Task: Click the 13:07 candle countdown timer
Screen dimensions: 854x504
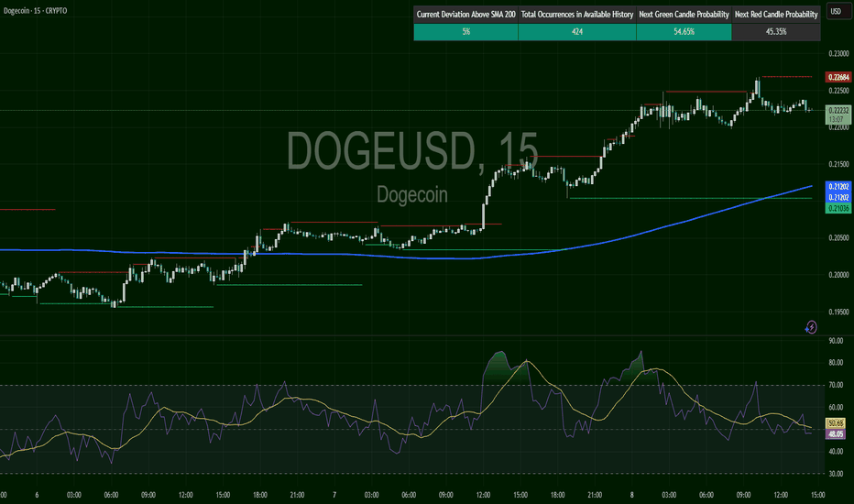Action: coord(836,119)
